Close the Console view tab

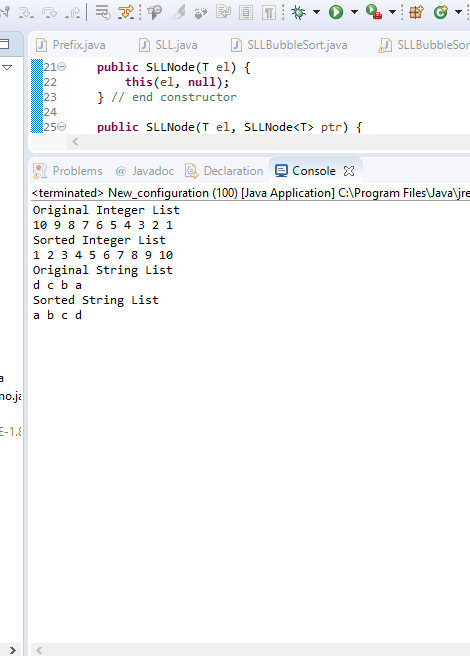tap(349, 171)
